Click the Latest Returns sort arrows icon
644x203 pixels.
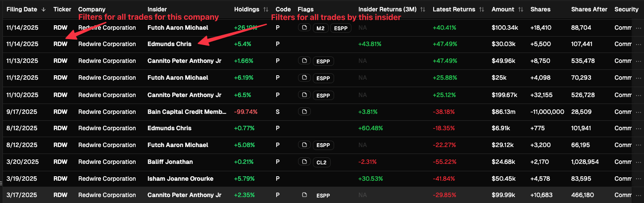481,9
